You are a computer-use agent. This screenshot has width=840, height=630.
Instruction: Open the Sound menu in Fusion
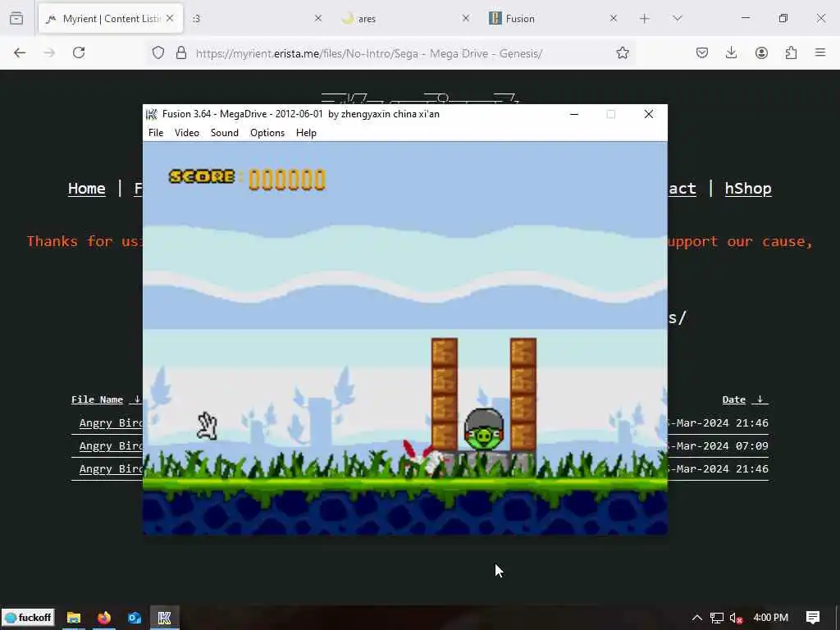pos(225,133)
